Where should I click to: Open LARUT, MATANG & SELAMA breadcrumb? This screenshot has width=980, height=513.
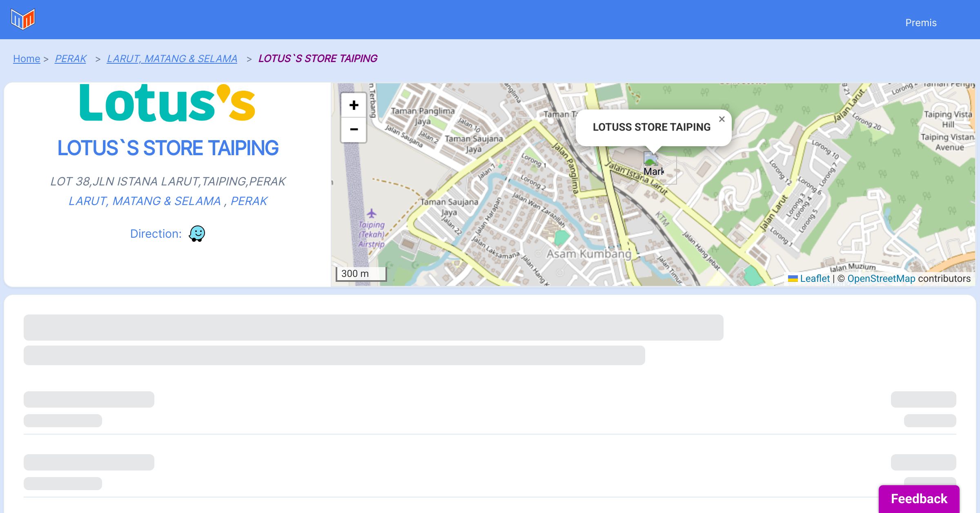click(x=172, y=59)
